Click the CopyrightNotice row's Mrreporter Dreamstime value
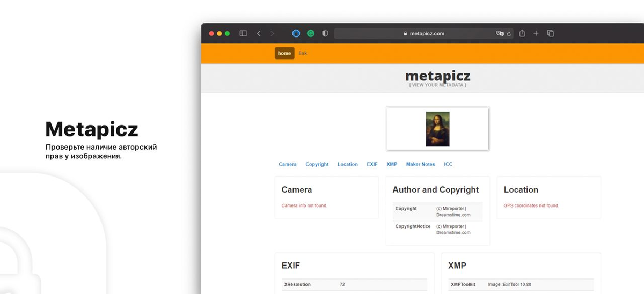 tap(453, 230)
